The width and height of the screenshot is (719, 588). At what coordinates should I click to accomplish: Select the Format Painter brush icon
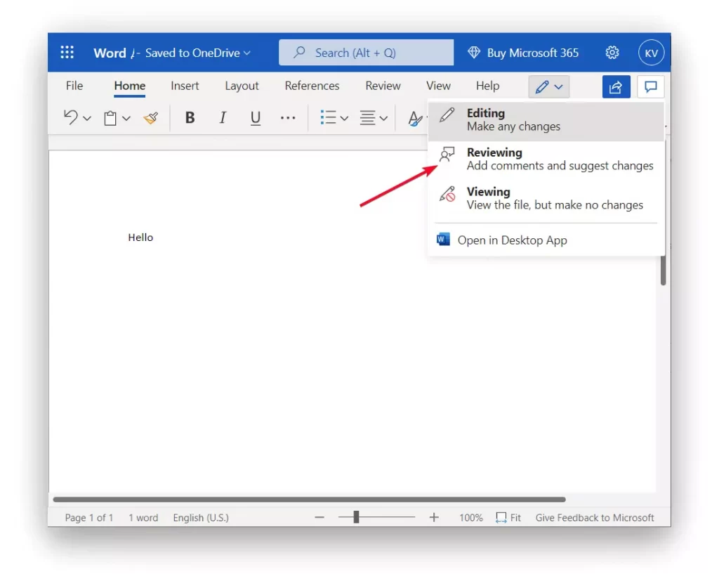tap(150, 118)
